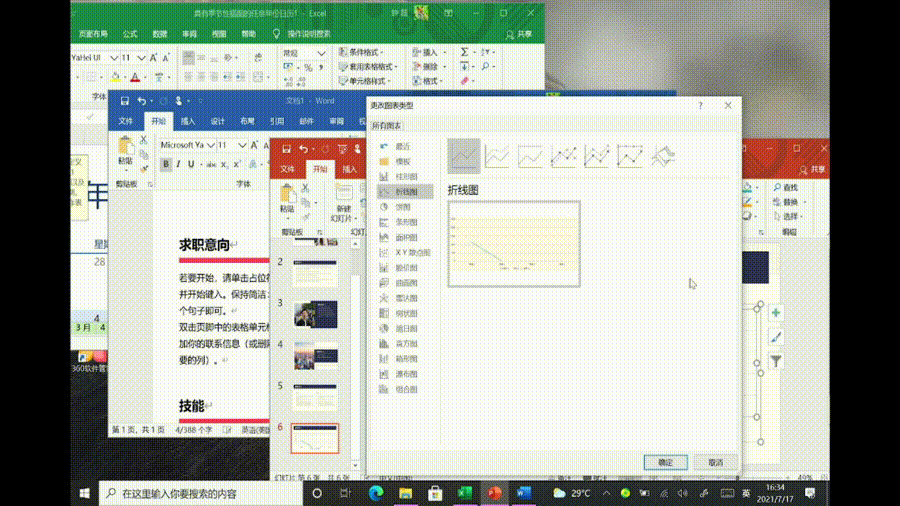Click Excel fill color bucket swatch
Viewport: 900px width, 506px height.
coord(115,77)
